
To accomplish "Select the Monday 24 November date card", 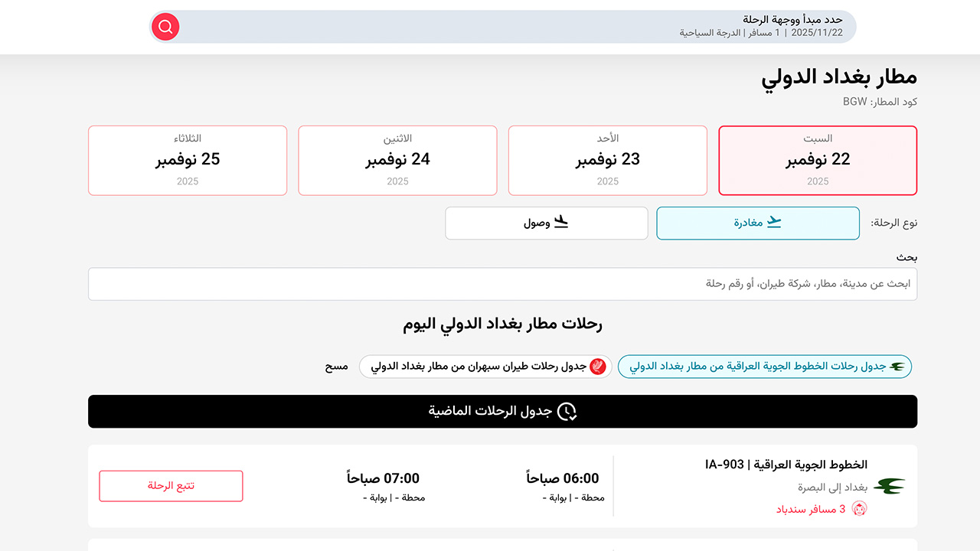I will 397,161.
